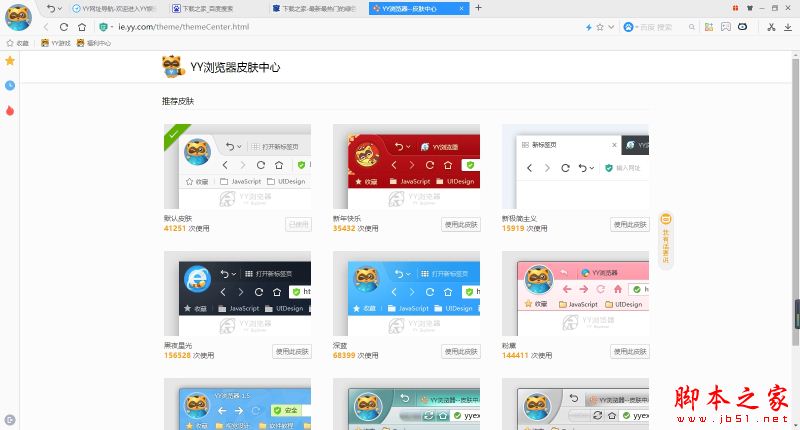The image size is (800, 430).
Task: Open the sidebar blue clock history icon
Action: pyautogui.click(x=10, y=86)
